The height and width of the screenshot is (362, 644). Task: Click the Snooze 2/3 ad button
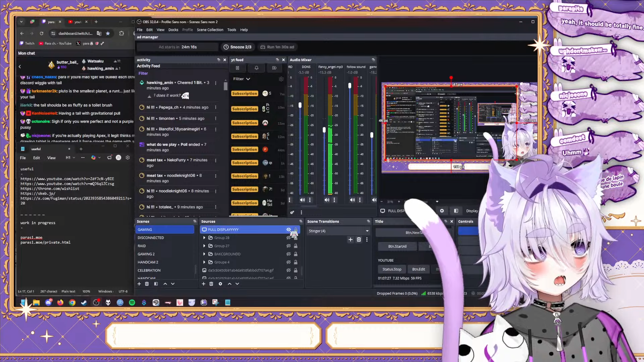(237, 47)
